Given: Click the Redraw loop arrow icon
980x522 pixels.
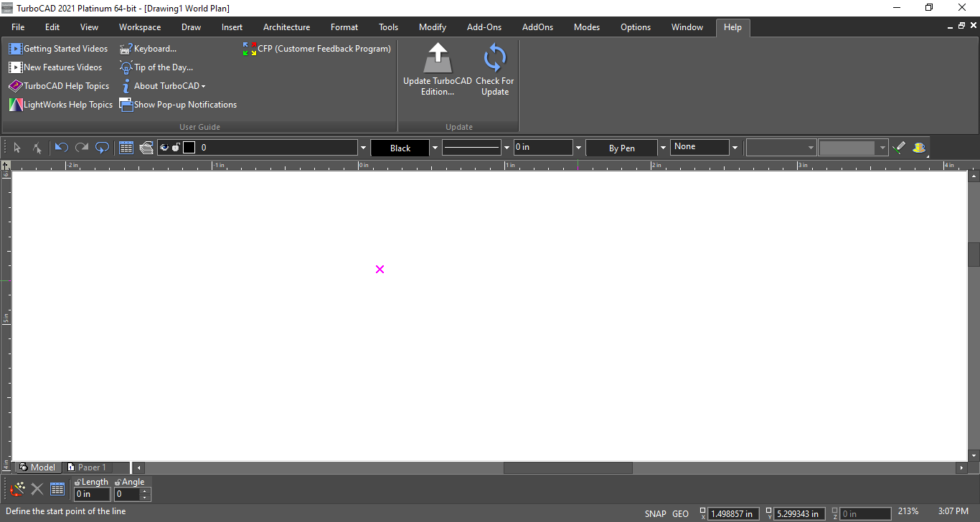Looking at the screenshot, I should [x=103, y=148].
